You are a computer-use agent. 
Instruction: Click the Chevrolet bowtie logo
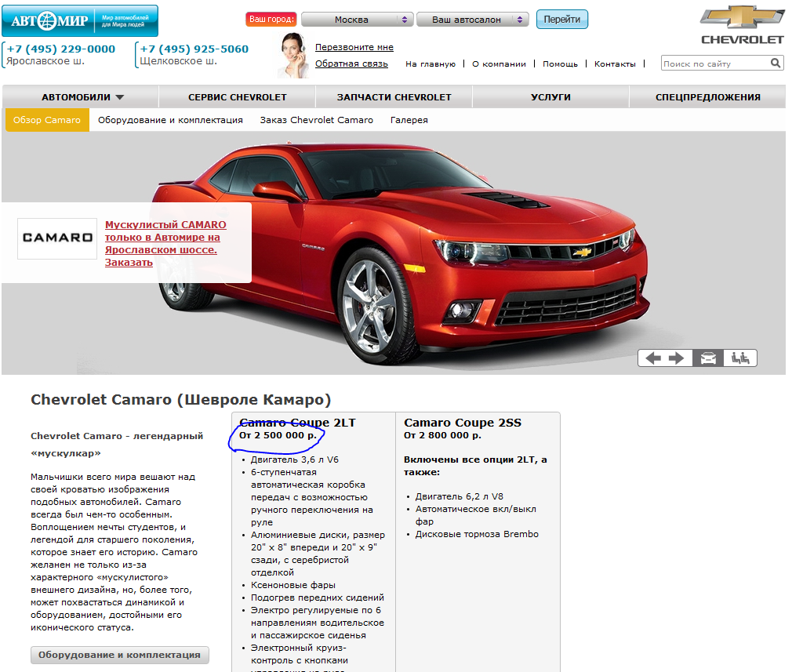(x=742, y=17)
